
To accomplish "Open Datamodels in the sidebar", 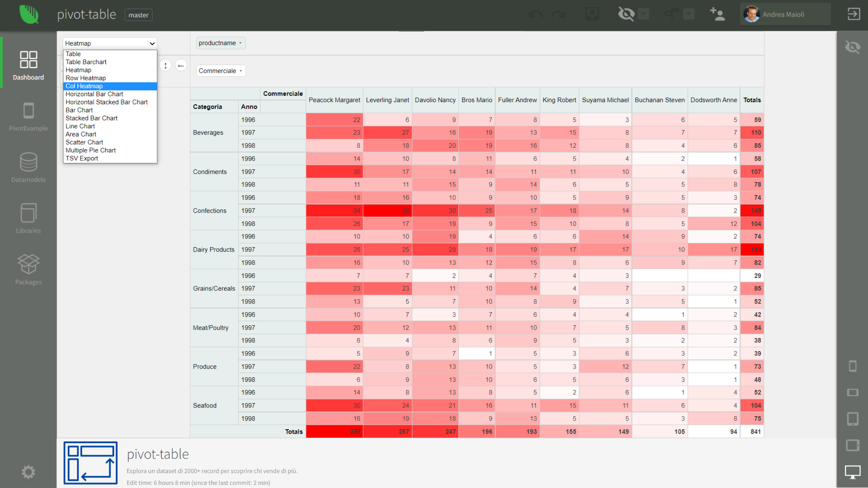I will (x=28, y=168).
